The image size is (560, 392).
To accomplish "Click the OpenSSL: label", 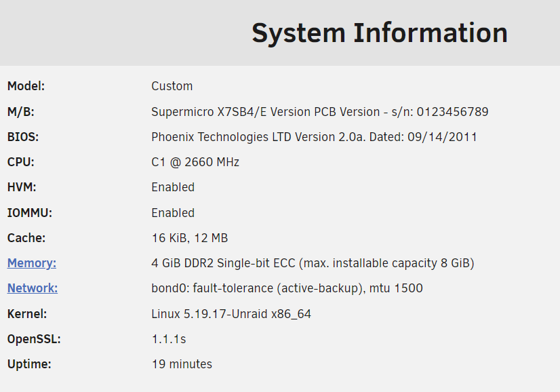I will pos(34,339).
